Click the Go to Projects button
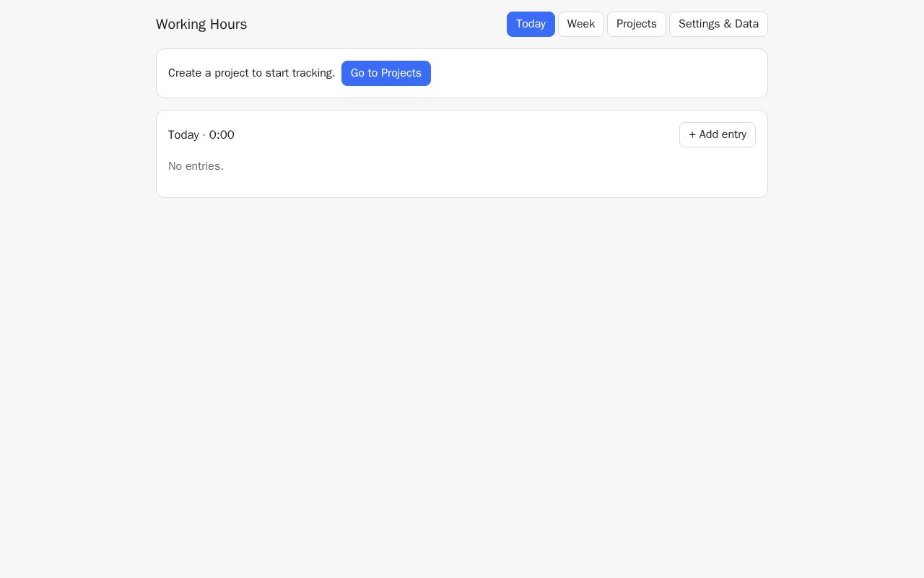Image resolution: width=924 pixels, height=578 pixels. point(386,73)
